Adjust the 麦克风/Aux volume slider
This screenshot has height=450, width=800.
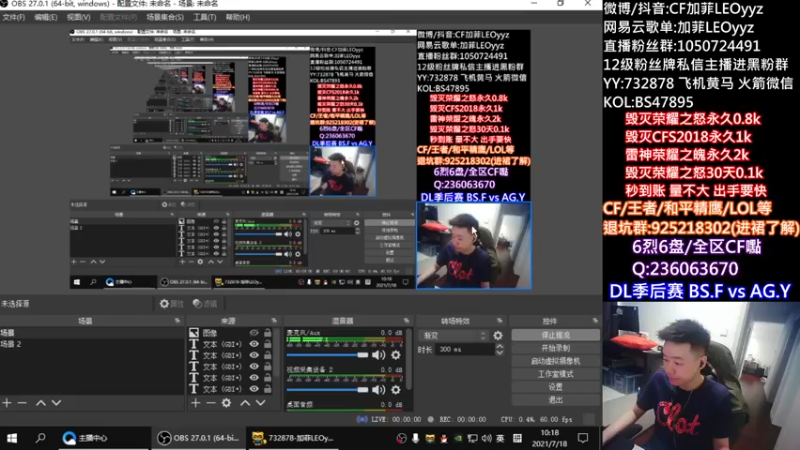(x=327, y=355)
